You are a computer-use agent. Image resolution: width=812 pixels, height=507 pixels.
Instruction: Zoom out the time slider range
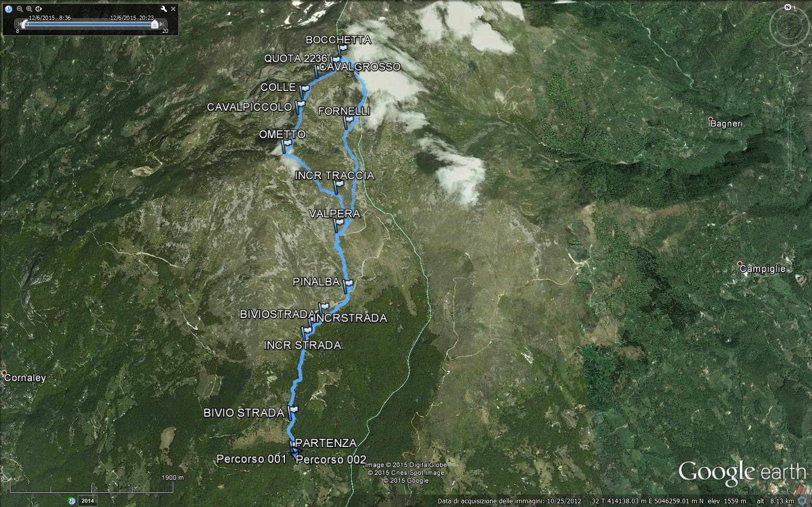coord(20,9)
